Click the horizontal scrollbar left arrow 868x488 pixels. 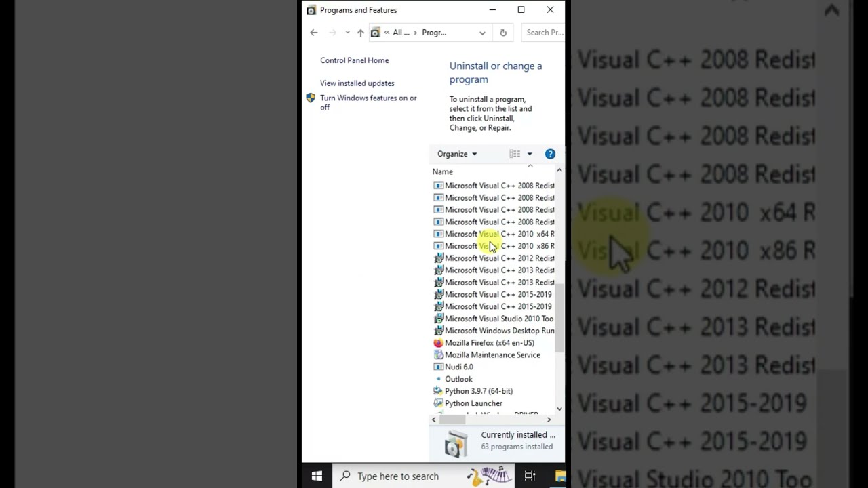click(434, 420)
